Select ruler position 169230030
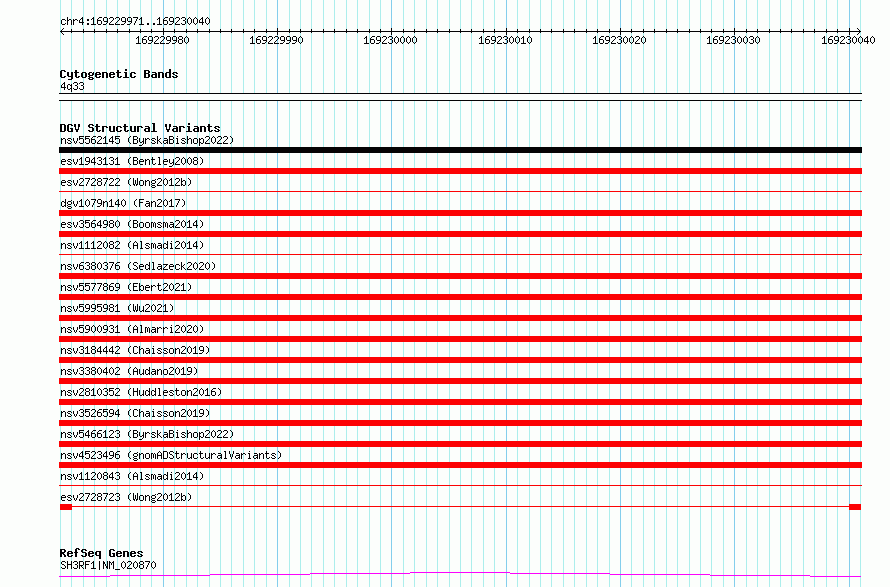 (733, 40)
